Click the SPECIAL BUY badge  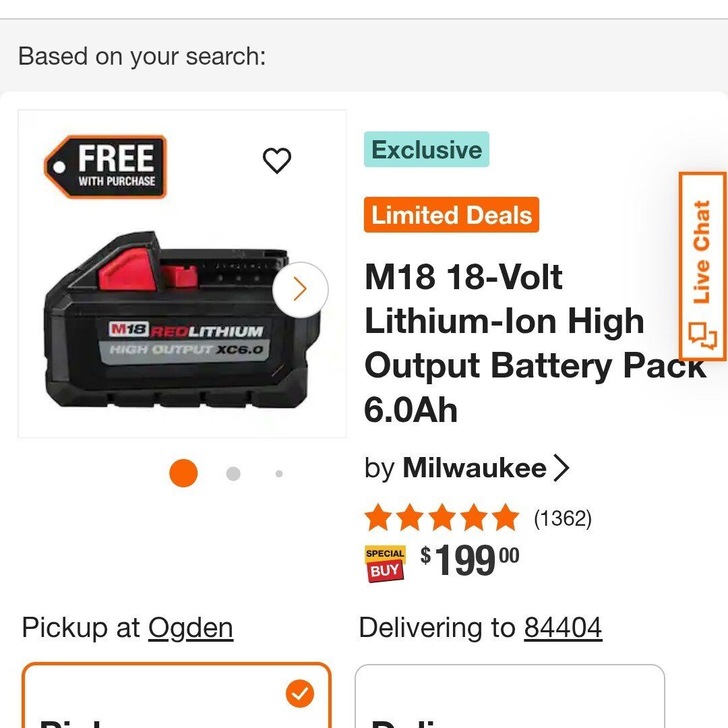(x=385, y=559)
